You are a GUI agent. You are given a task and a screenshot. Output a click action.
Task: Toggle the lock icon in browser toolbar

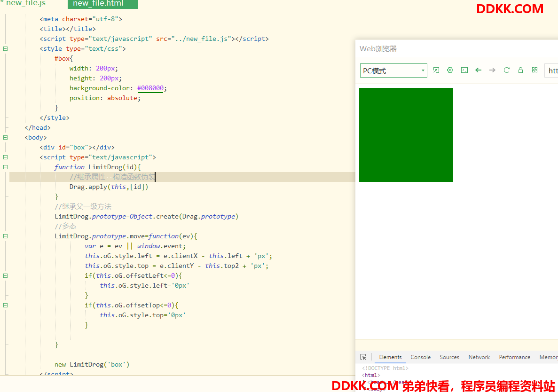click(520, 70)
